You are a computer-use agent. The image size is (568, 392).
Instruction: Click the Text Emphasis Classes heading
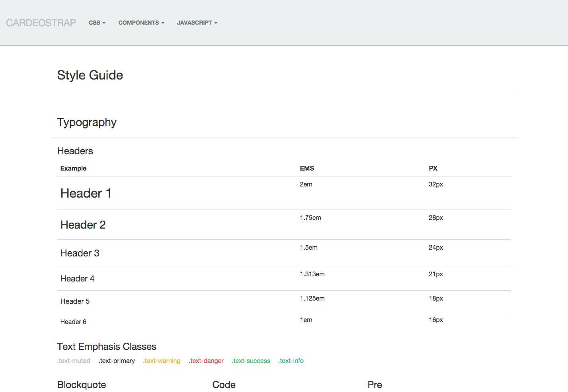[x=107, y=347]
